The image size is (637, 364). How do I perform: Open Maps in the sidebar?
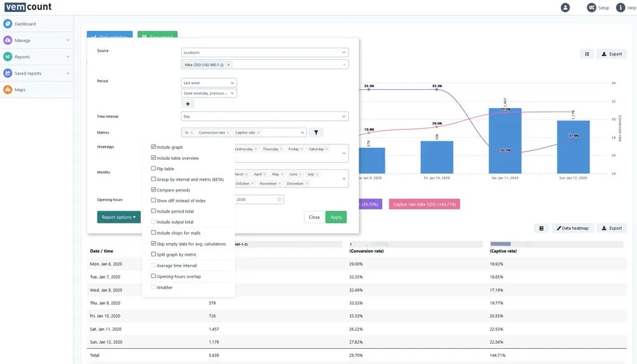20,90
